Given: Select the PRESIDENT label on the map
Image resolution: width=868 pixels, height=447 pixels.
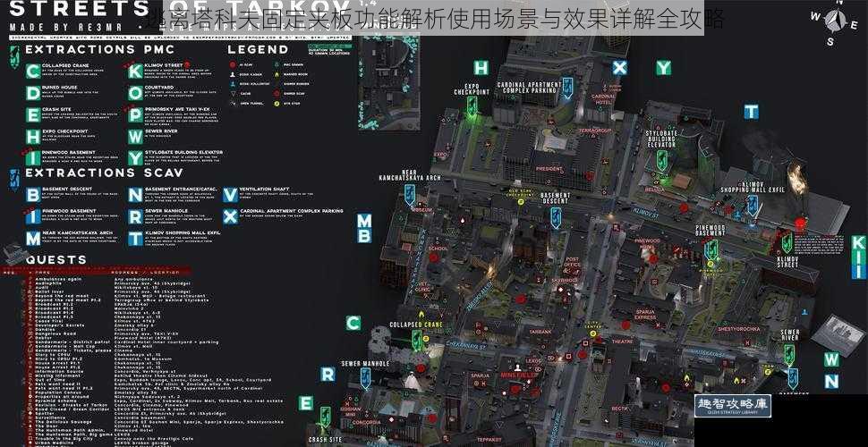Looking at the screenshot, I should tap(549, 169).
